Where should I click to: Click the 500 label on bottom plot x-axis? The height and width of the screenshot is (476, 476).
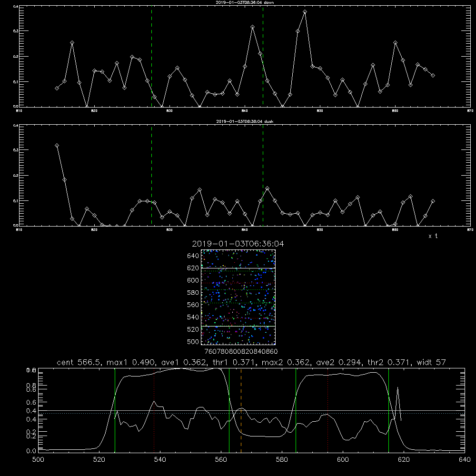38,460
